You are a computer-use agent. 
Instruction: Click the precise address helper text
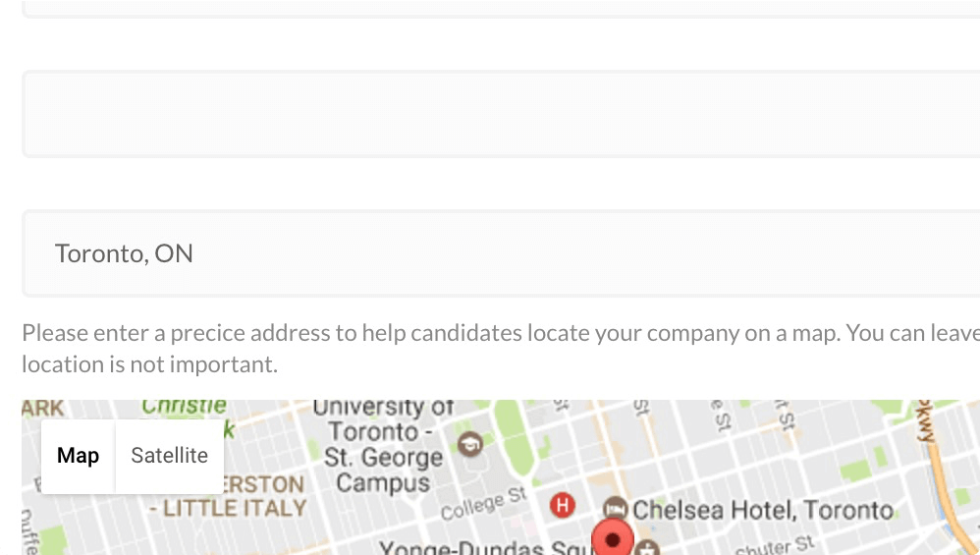[501, 348]
